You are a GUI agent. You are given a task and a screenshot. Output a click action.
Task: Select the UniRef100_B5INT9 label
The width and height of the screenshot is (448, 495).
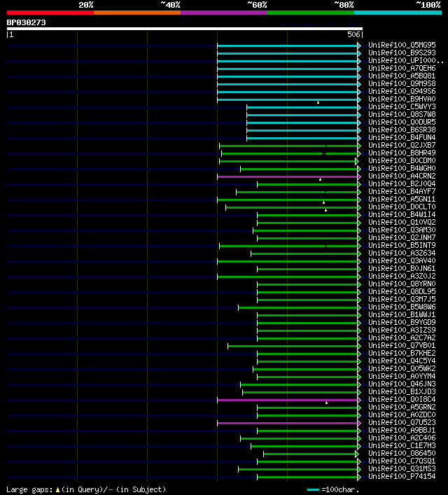(x=402, y=245)
